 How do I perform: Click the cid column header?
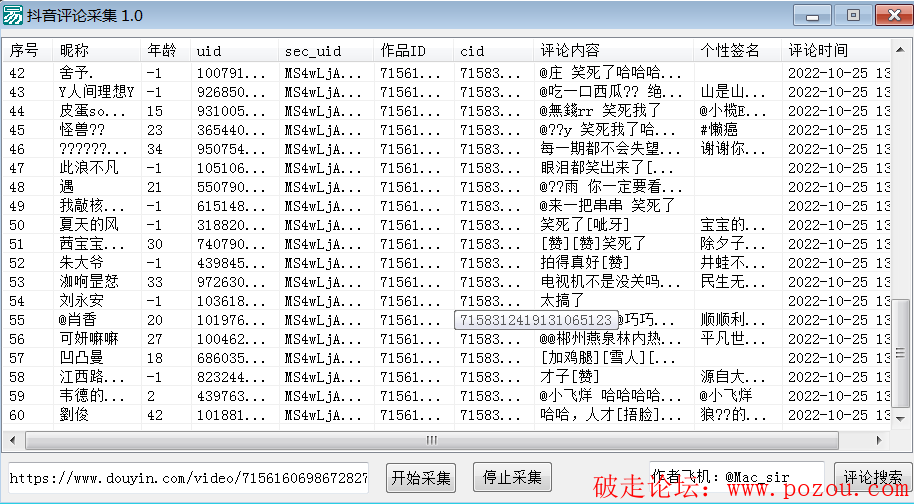494,51
